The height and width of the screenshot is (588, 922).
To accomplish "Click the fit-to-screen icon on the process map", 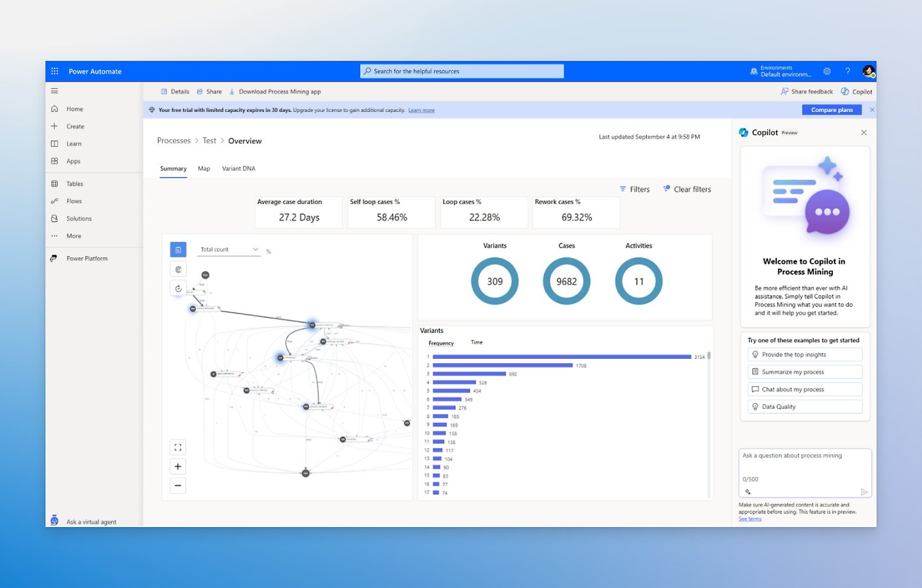I will pos(178,447).
